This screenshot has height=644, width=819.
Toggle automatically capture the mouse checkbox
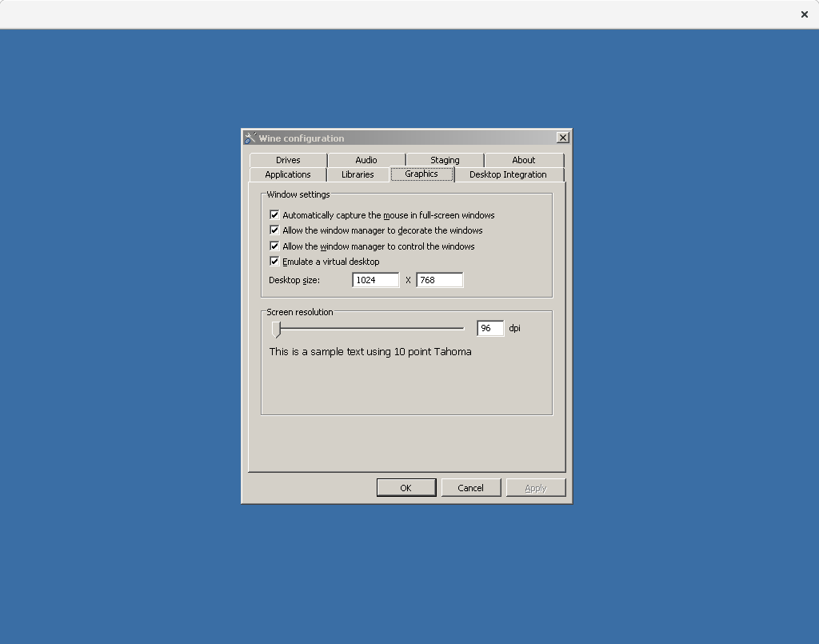coord(274,214)
